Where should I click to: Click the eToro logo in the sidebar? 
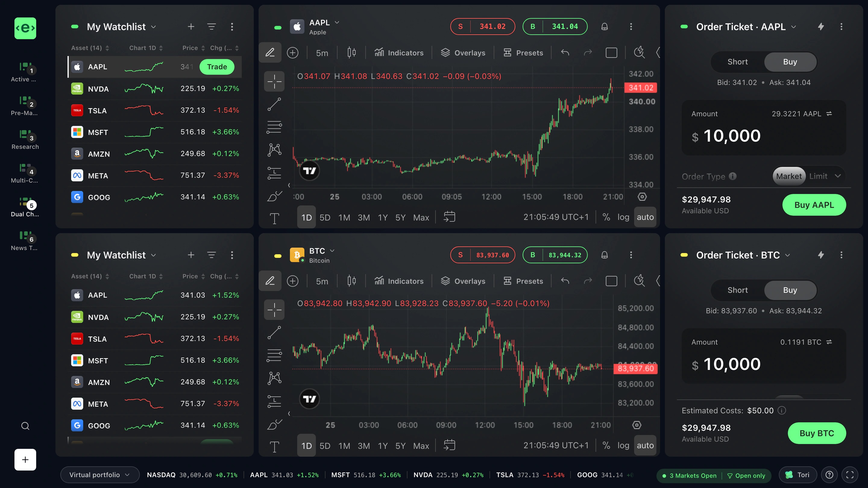pyautogui.click(x=25, y=28)
